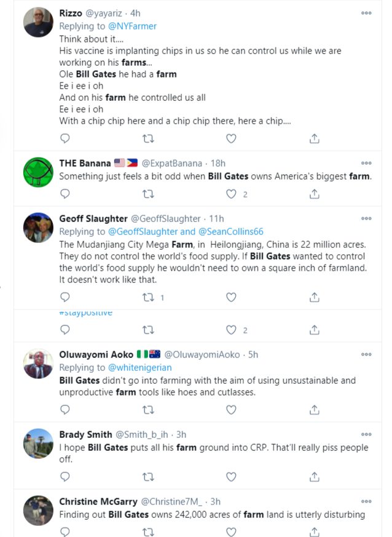Image resolution: width=392 pixels, height=537 pixels.
Task: Like Brady Smith's CRP tweet
Action: (x=231, y=477)
